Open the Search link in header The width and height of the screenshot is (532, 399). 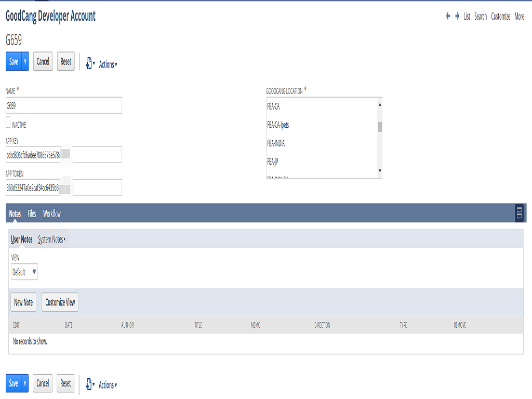click(481, 16)
